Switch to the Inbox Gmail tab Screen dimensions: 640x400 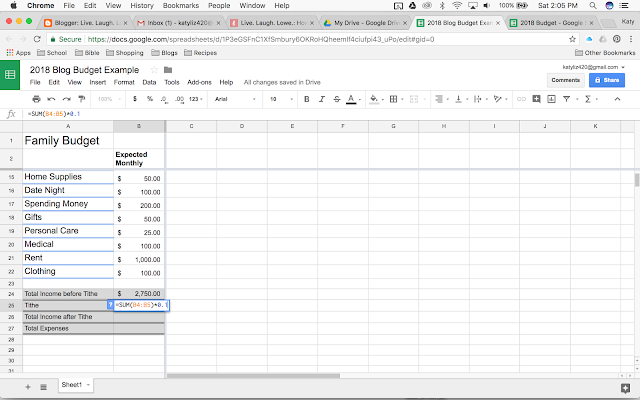178,23
